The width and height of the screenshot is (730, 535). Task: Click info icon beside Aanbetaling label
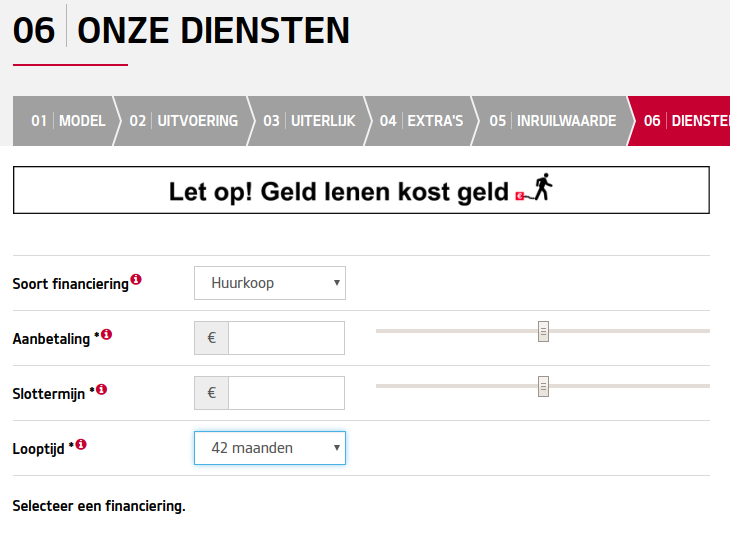click(x=107, y=334)
